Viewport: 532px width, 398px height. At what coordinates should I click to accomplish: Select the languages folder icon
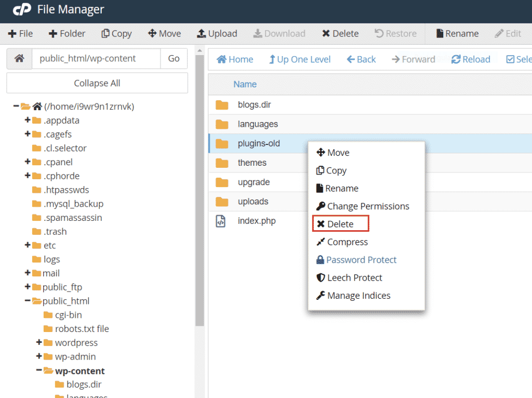pos(222,124)
